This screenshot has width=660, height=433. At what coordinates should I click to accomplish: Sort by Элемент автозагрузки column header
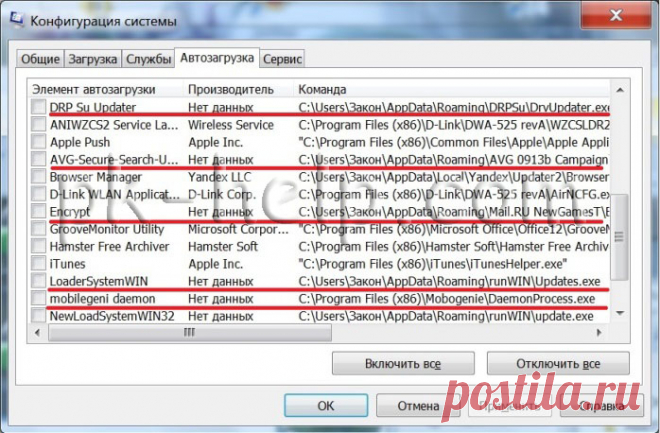tap(106, 89)
